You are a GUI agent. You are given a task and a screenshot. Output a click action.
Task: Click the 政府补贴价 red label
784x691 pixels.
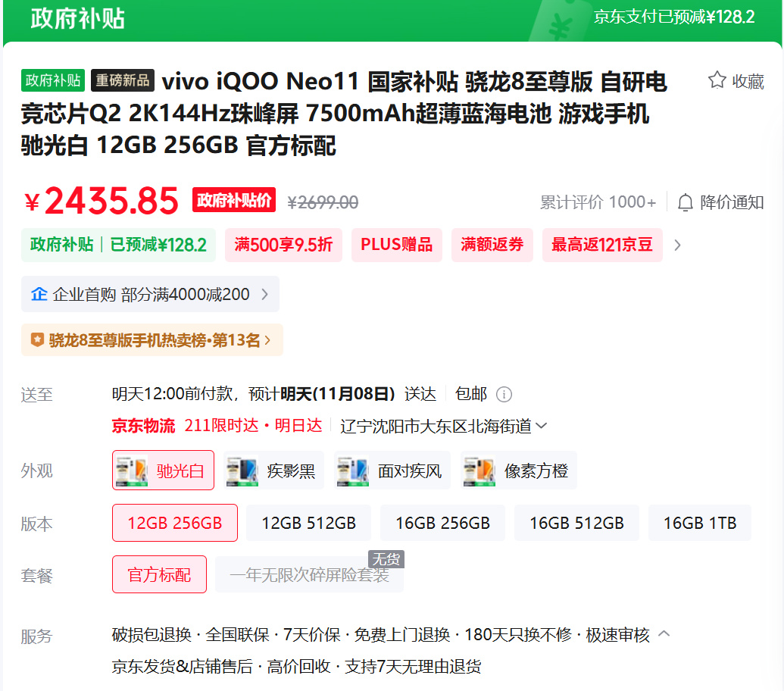tap(234, 200)
